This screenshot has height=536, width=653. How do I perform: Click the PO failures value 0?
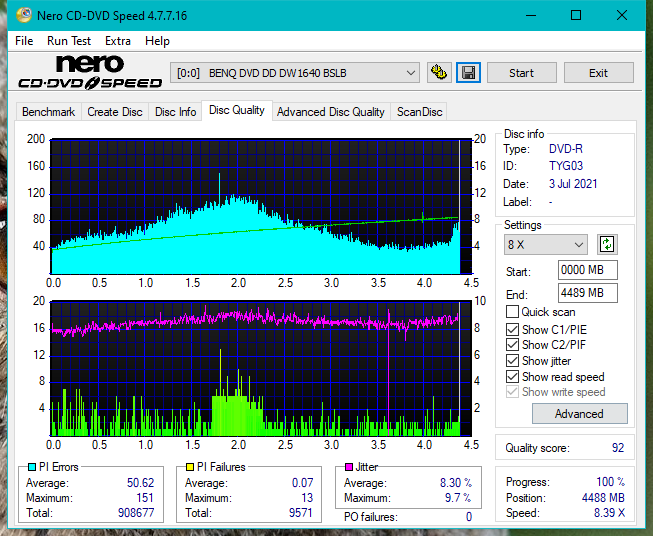469,517
